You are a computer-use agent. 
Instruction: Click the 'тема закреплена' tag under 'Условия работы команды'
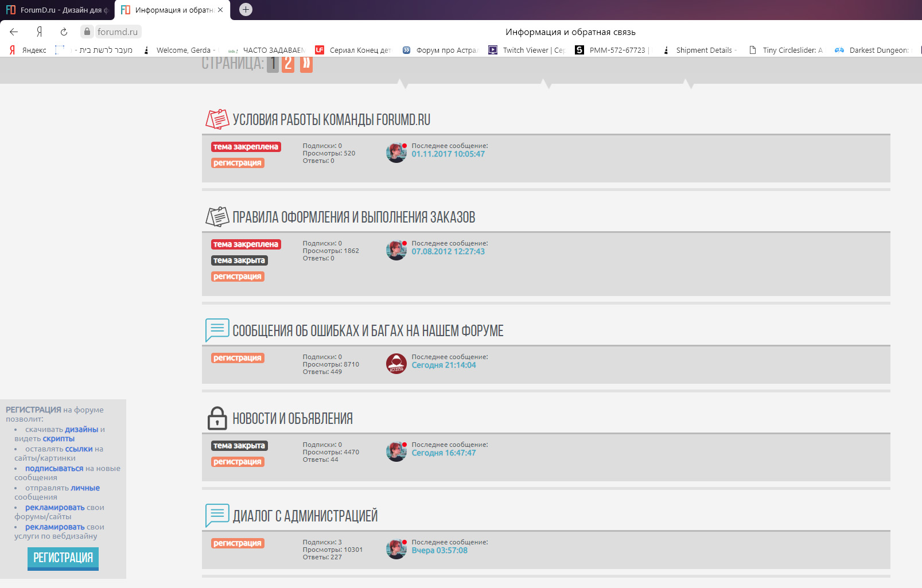(x=246, y=147)
